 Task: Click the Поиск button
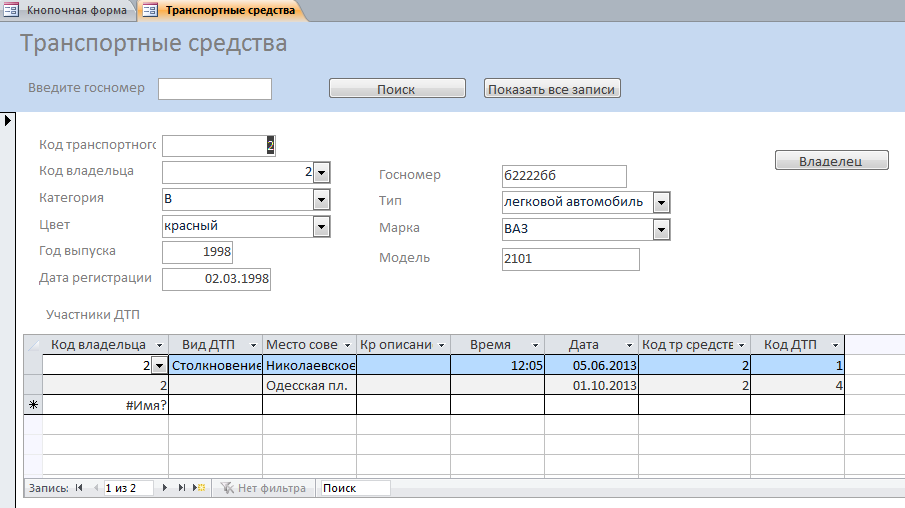(397, 88)
